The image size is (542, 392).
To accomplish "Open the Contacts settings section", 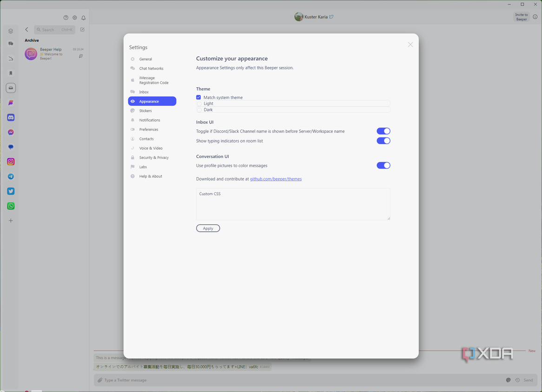I will pos(152,139).
